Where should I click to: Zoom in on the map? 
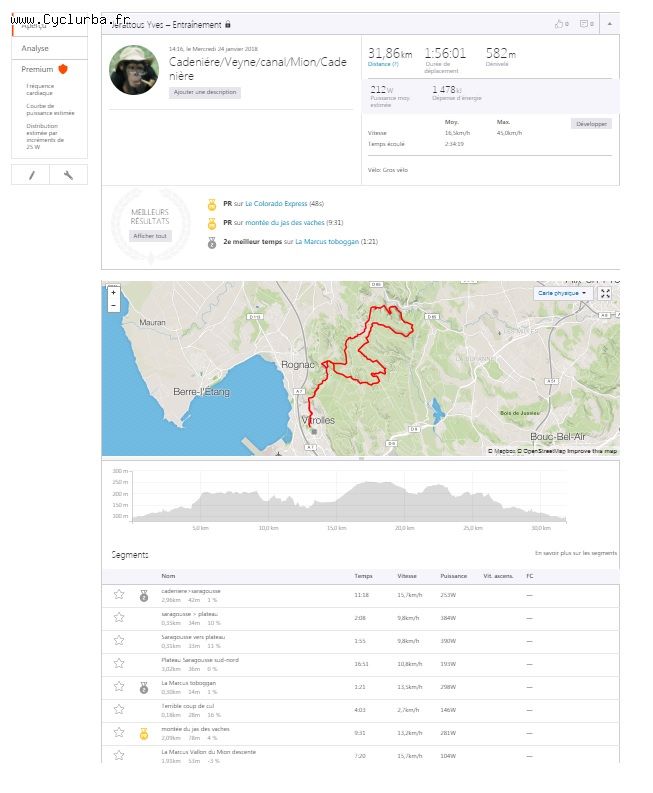tap(113, 293)
